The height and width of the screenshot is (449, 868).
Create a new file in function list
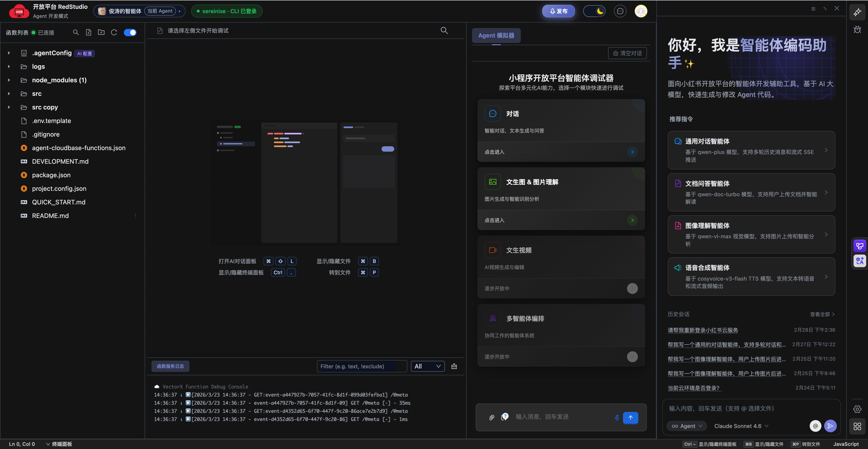(89, 32)
